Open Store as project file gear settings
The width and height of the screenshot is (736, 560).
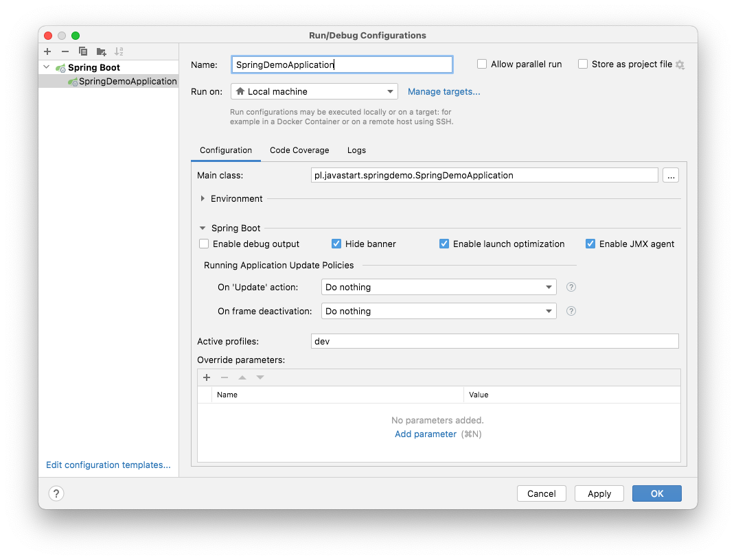coord(680,65)
